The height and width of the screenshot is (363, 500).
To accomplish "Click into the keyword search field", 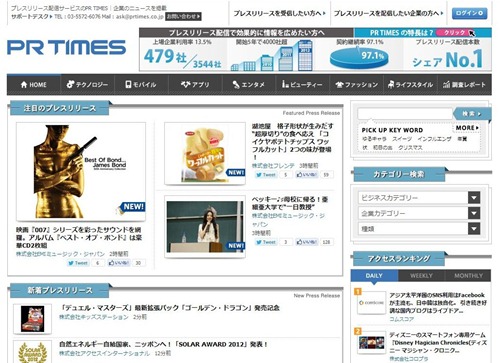I will point(405,114).
